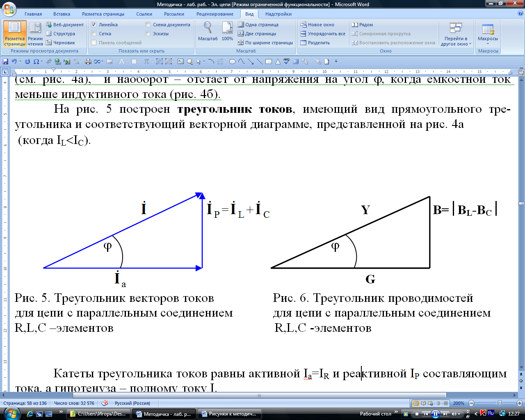Select the status bar Outline view icon
The width and height of the screenshot is (525, 420).
(438, 403)
